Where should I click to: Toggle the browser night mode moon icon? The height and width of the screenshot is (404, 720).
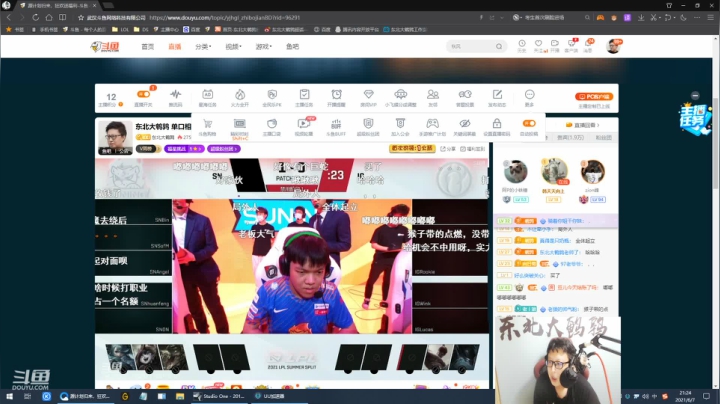tap(683, 17)
